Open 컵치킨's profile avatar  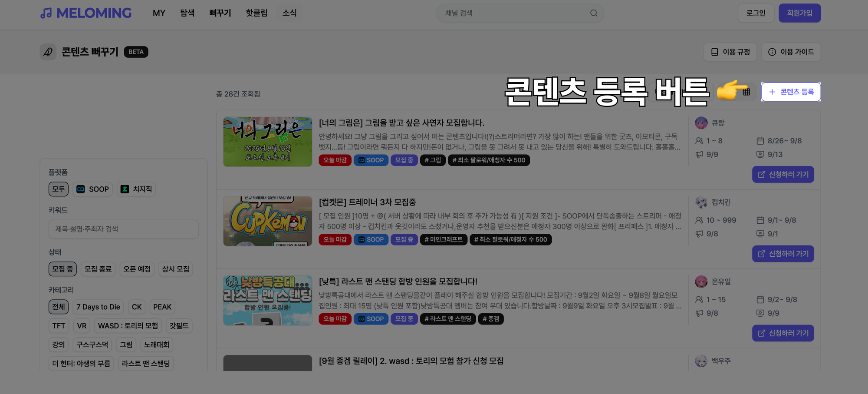701,202
